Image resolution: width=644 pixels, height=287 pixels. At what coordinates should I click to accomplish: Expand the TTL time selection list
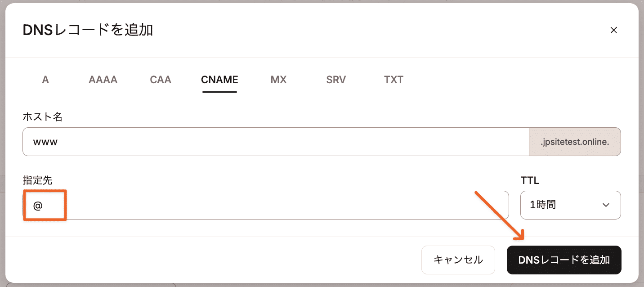click(570, 205)
